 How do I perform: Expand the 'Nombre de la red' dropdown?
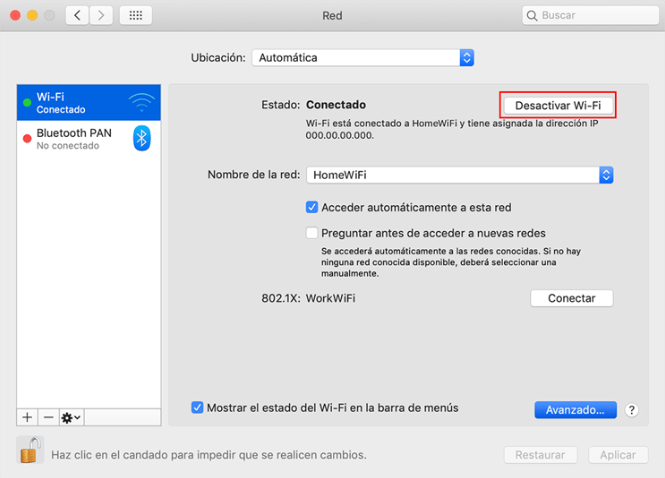[459, 175]
